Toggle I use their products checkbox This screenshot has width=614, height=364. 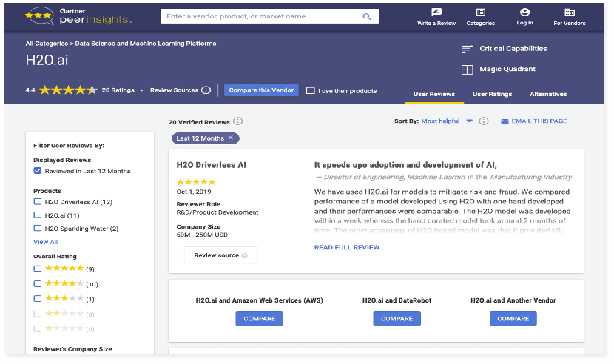310,90
